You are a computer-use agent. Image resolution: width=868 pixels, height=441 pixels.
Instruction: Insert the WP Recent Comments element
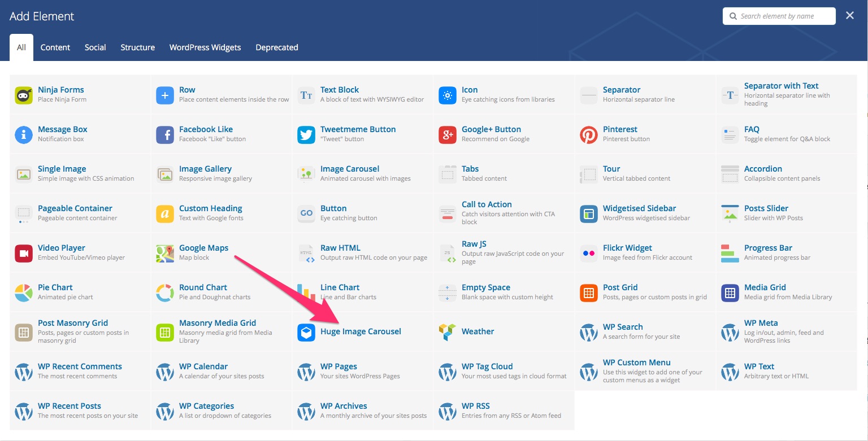pyautogui.click(x=80, y=372)
